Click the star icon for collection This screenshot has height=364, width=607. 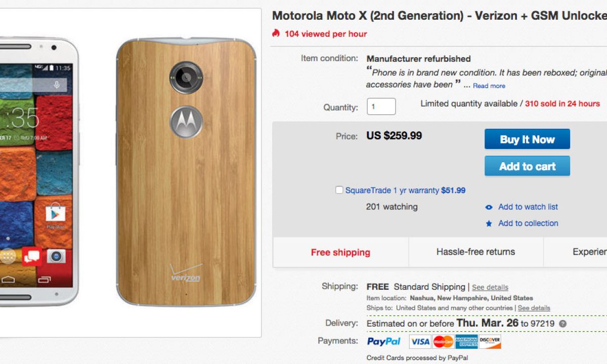[489, 223]
